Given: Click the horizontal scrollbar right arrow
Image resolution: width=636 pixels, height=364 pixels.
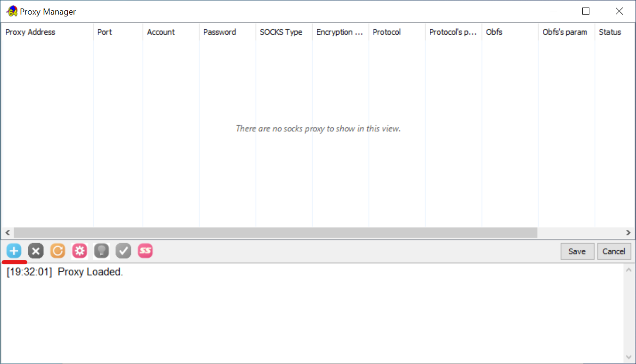Looking at the screenshot, I should coord(628,233).
